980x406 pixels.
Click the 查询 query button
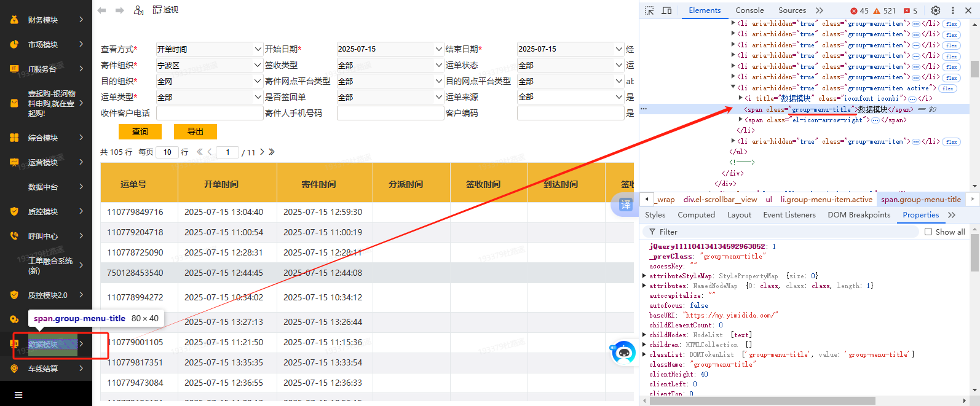tap(140, 131)
